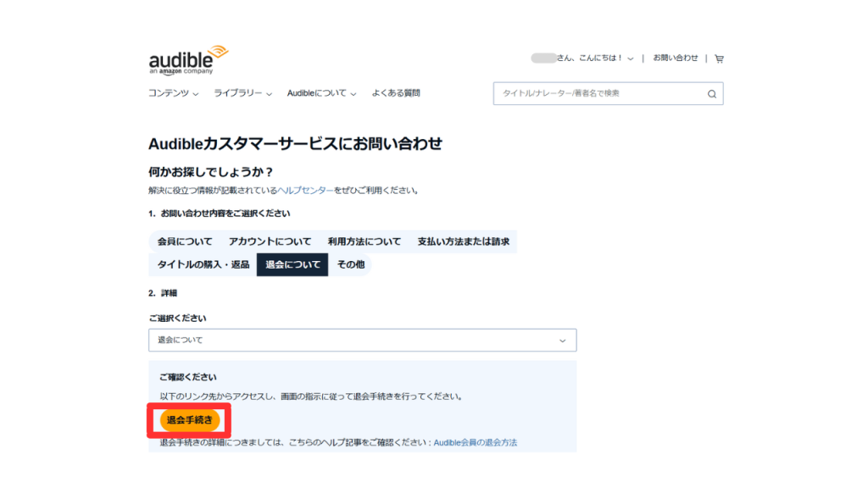Select the その他 category
The width and height of the screenshot is (868, 488).
[x=350, y=264]
